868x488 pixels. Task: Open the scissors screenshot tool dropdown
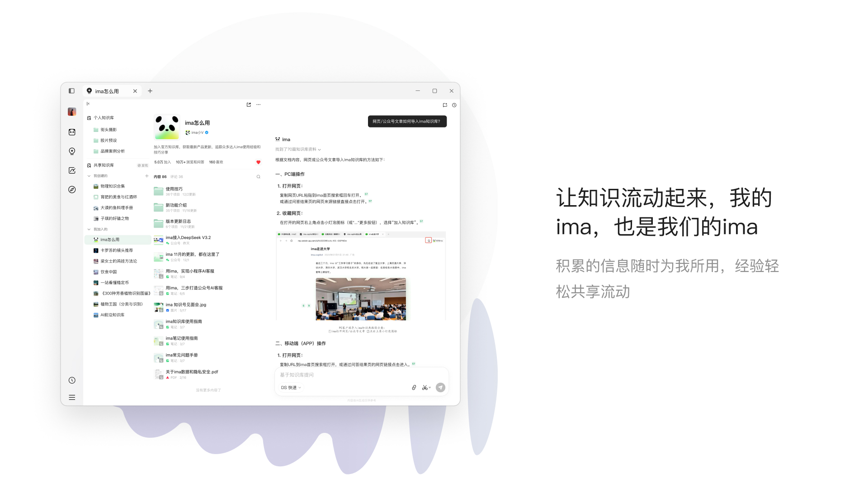(426, 388)
